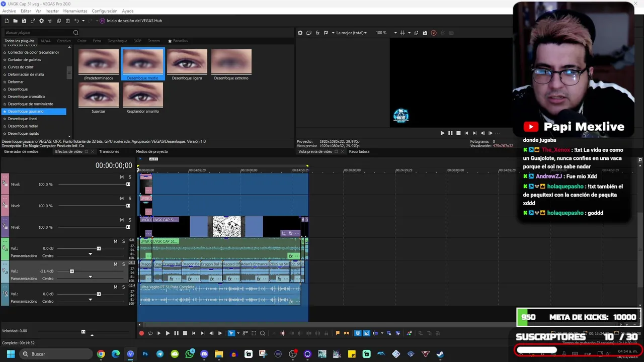Open the Archivo menu
Viewport: 644px width, 362px height.
click(9, 11)
